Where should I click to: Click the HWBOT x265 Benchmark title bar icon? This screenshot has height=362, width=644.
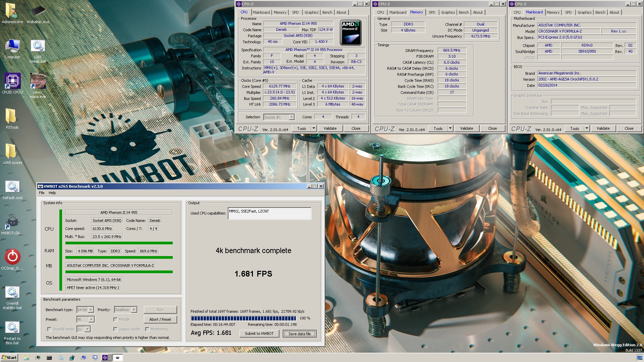pyautogui.click(x=40, y=186)
